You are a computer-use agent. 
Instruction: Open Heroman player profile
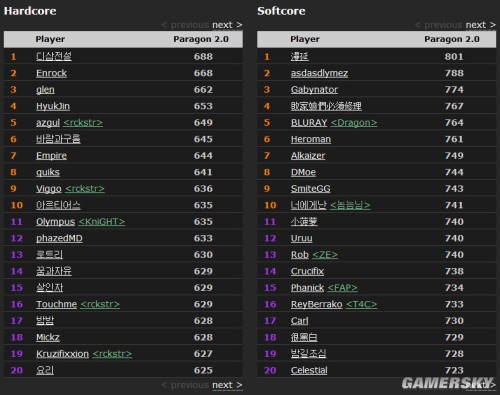(x=311, y=139)
